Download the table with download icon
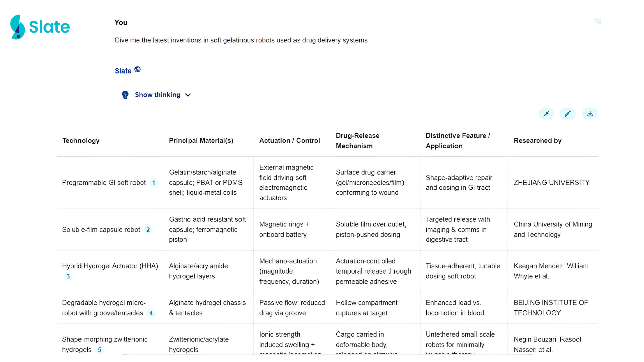Image resolution: width=644 pixels, height=362 pixels. click(x=590, y=114)
